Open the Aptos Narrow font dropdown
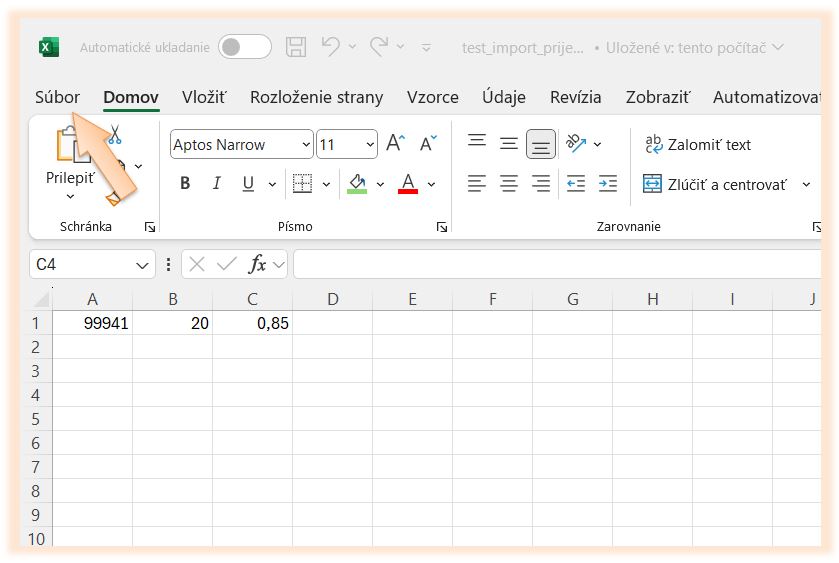The image size is (839, 563). [x=305, y=145]
